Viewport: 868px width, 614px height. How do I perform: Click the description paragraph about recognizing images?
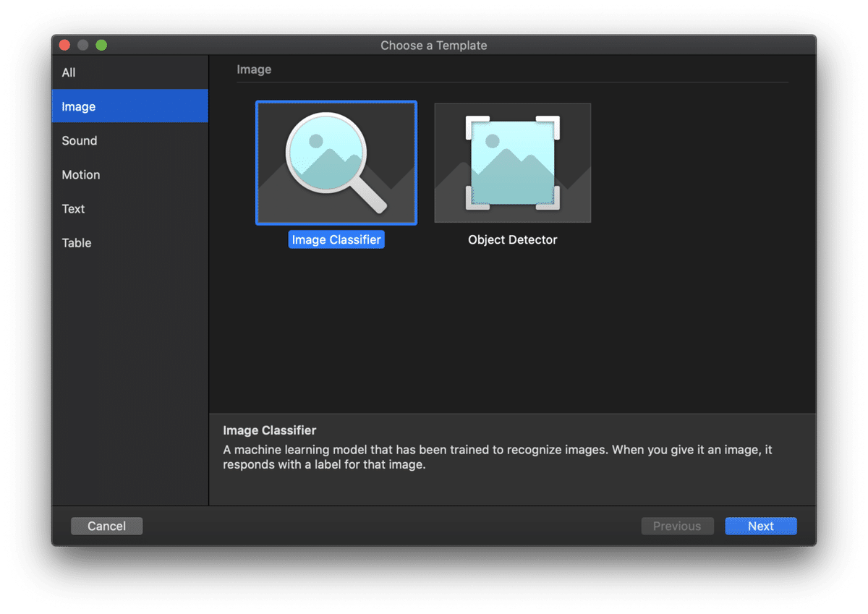(498, 457)
